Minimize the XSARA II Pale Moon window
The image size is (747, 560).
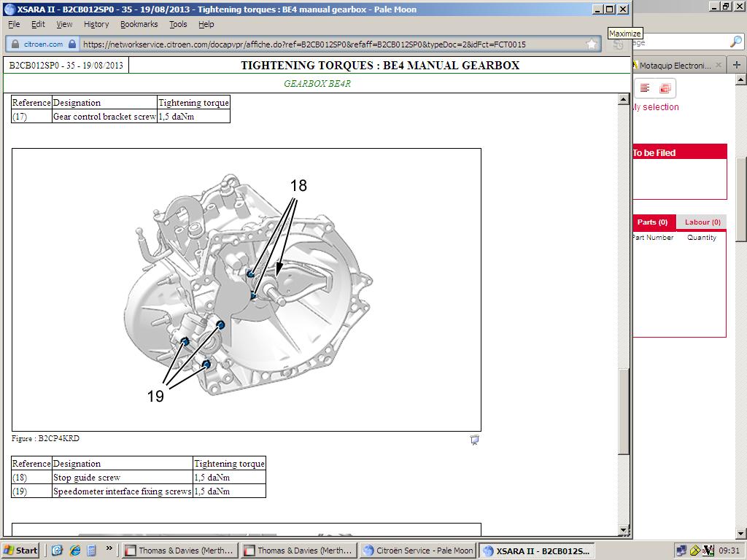click(x=598, y=9)
